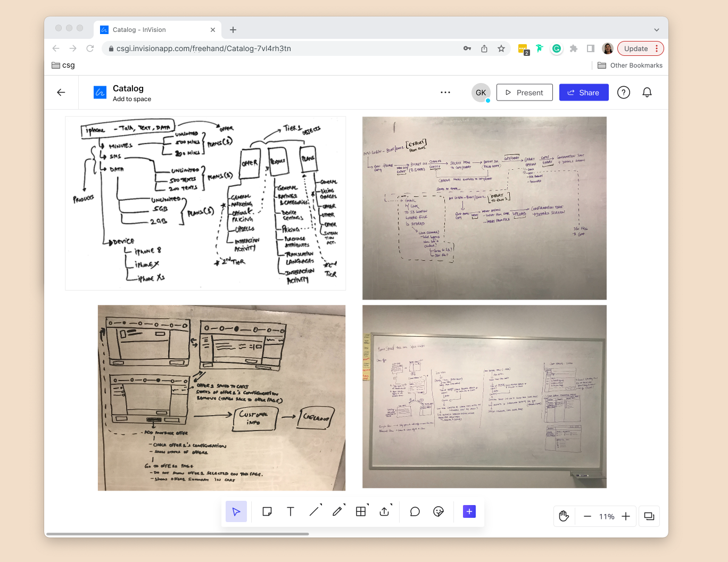Pick the sticky note tool
Screen dimensions: 728x562
pyautogui.click(x=267, y=511)
